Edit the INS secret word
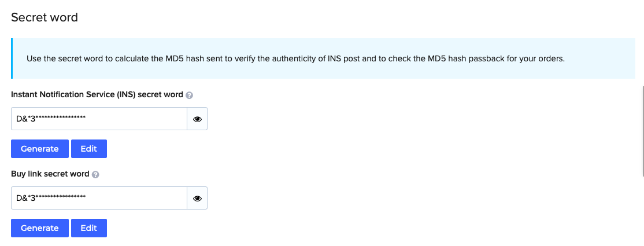This screenshot has height=246, width=644. click(x=88, y=149)
